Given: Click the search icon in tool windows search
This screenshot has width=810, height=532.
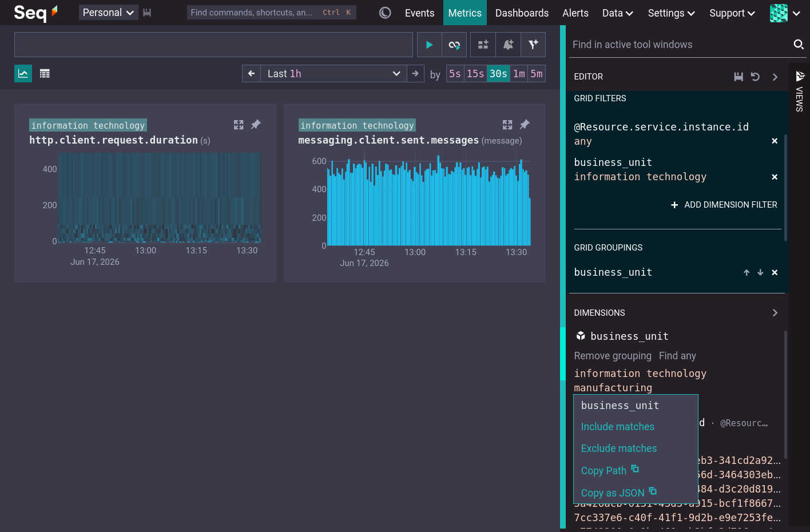Looking at the screenshot, I should click(x=799, y=44).
